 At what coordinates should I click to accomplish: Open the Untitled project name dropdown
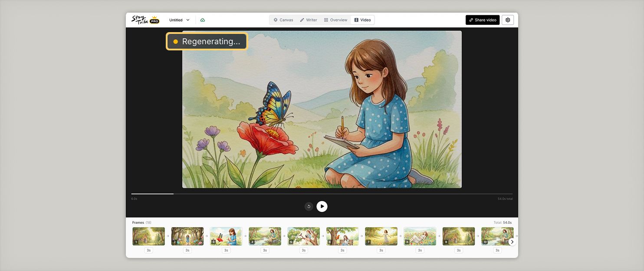179,20
